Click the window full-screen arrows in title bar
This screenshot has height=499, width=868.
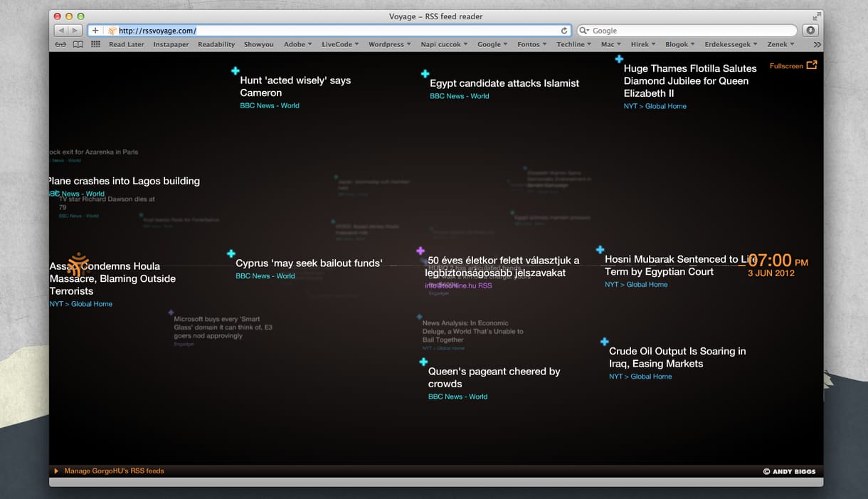click(x=816, y=16)
